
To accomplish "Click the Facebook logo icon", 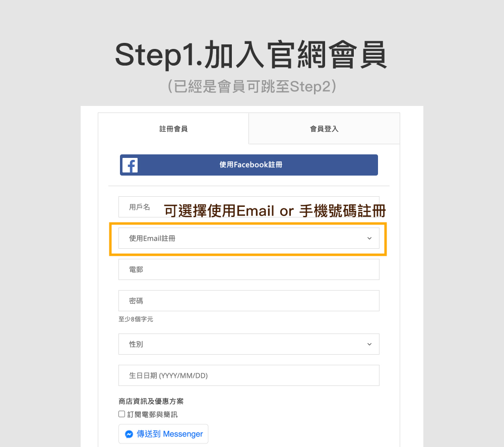I will [x=130, y=165].
